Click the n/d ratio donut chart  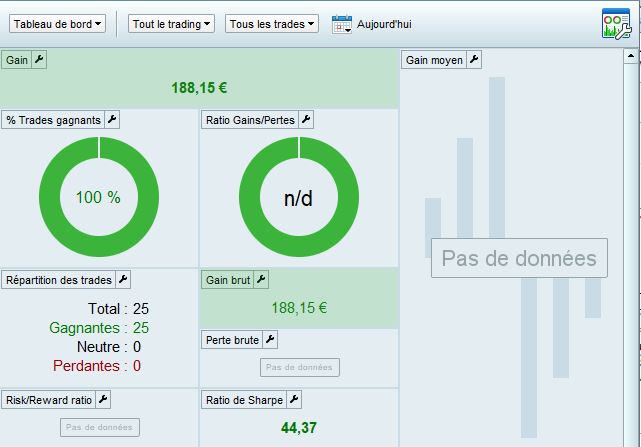299,197
